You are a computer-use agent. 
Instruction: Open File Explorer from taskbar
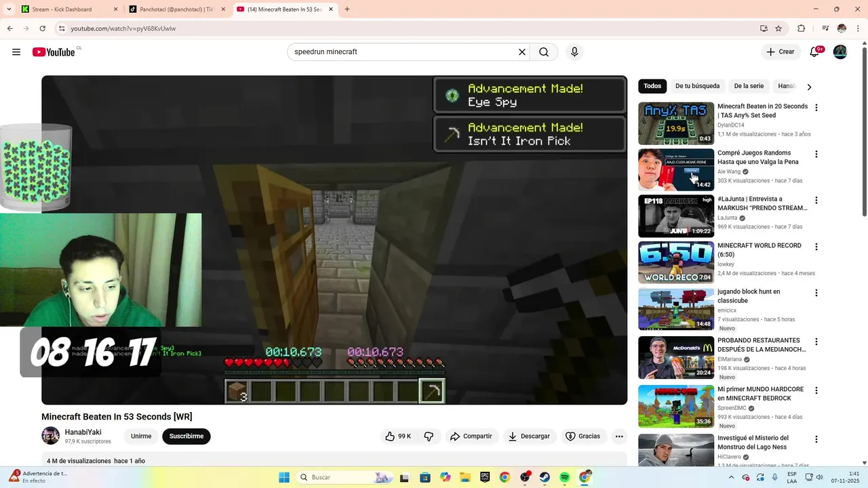pos(465,477)
